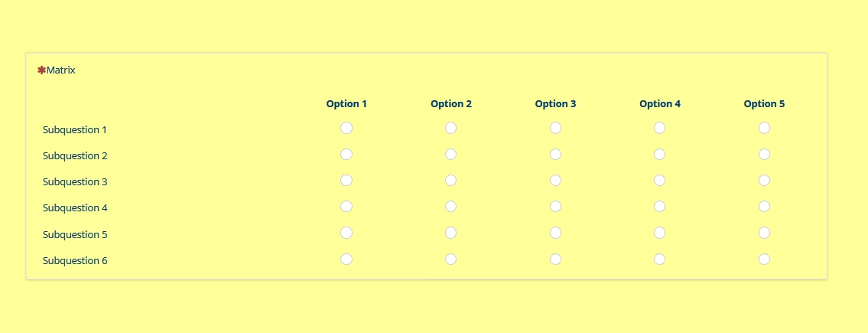The width and height of the screenshot is (868, 333).
Task: Pick Option 3 for Subquestion 5
Action: coord(555,233)
